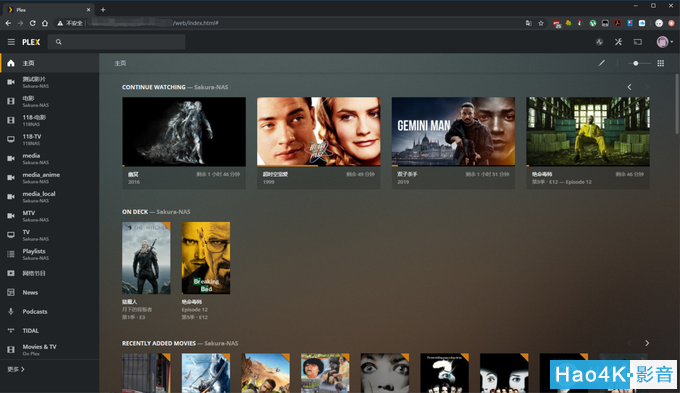Open the media library in sidebar
The height and width of the screenshot is (393, 680).
pos(49,158)
